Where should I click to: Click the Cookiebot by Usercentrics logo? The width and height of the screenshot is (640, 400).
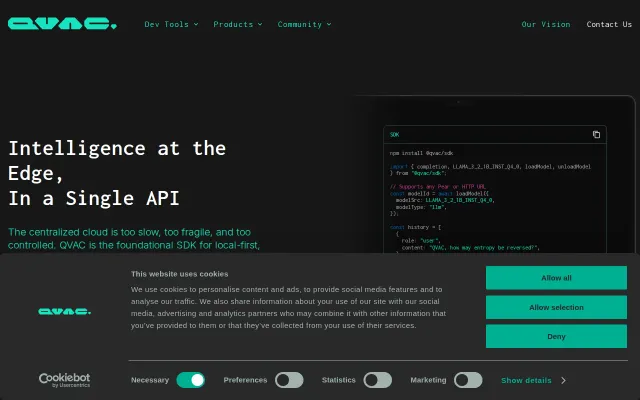64,380
